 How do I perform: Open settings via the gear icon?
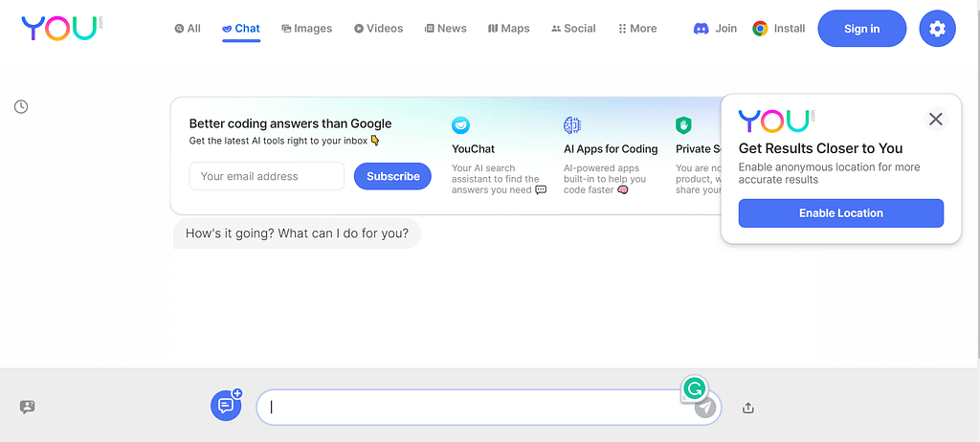coord(937,28)
